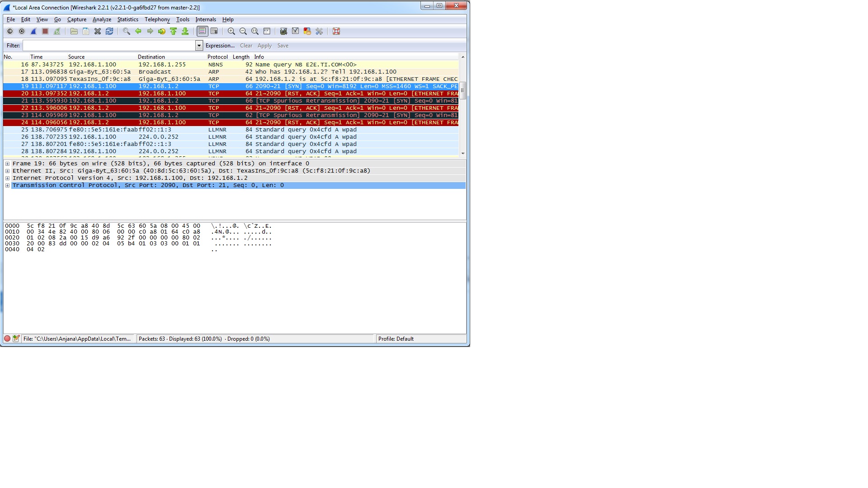Click the stop capture red square icon
This screenshot has width=868, height=488.
tap(45, 31)
